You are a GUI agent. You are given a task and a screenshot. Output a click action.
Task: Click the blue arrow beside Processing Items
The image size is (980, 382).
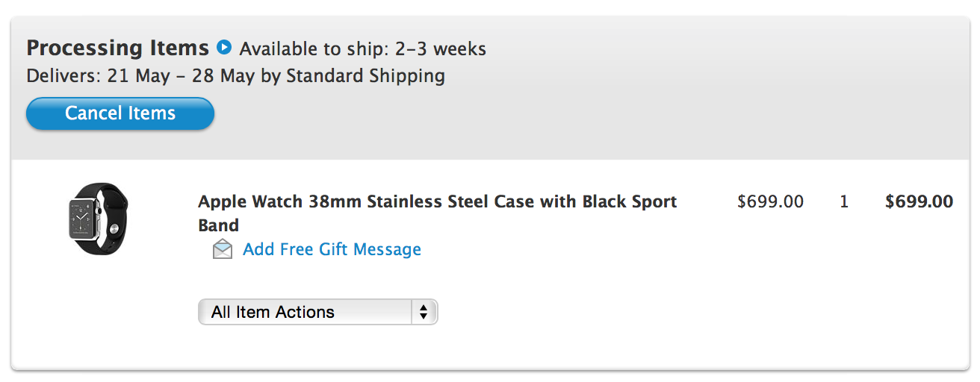point(224,48)
